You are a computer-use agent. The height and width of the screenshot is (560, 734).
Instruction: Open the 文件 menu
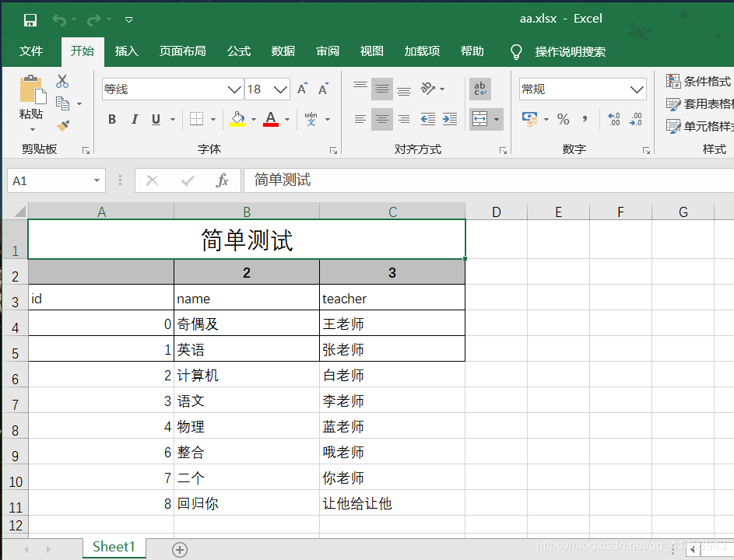coord(31,51)
